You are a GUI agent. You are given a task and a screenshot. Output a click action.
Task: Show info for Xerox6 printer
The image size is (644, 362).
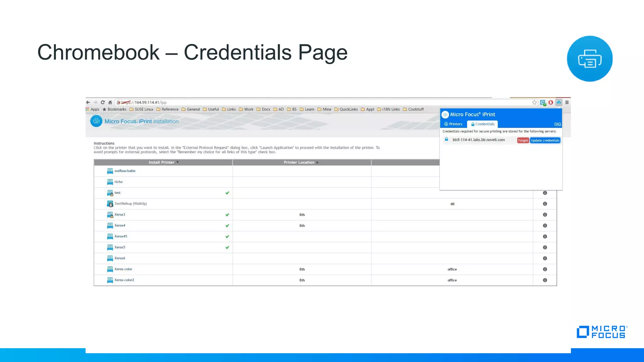(x=545, y=258)
